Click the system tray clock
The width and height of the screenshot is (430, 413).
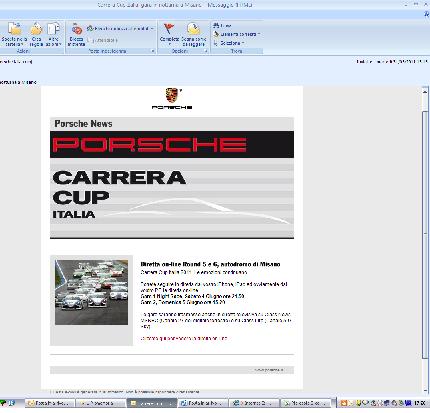pyautogui.click(x=420, y=403)
